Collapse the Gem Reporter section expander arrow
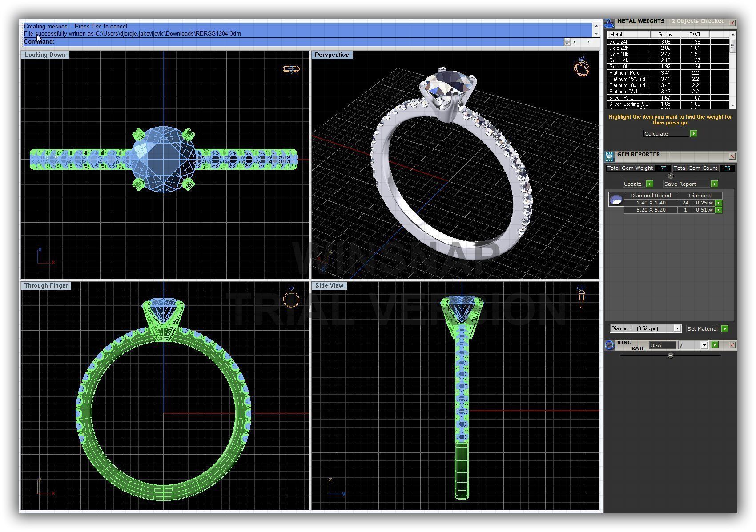The height and width of the screenshot is (532, 756). pyautogui.click(x=671, y=176)
